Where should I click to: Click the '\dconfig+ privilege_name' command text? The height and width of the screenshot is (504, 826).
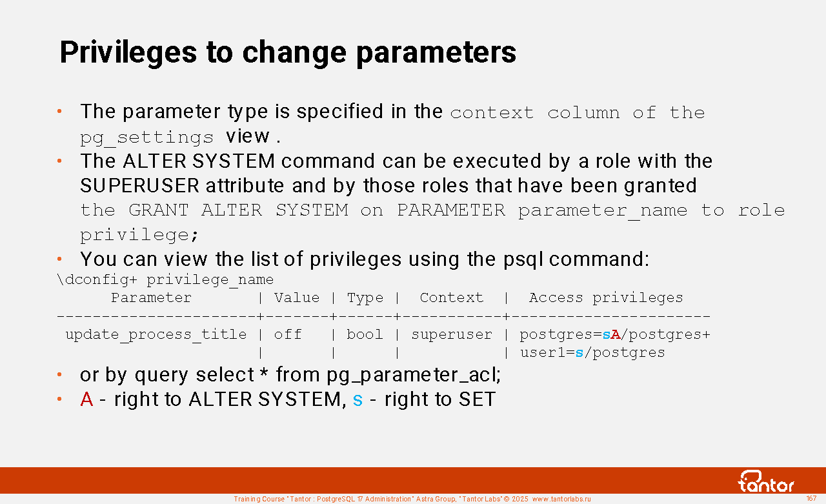[x=165, y=279]
